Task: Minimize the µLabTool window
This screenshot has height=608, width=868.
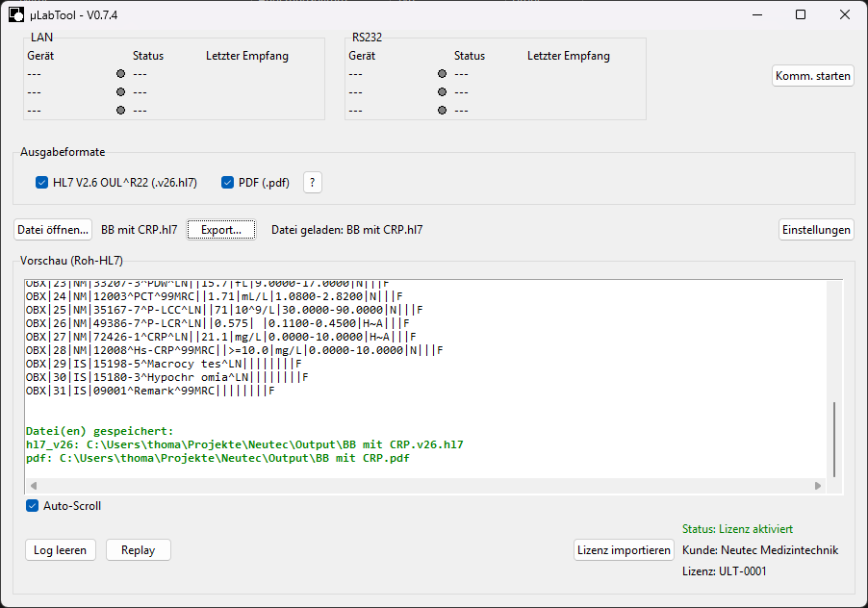Action: 757,15
